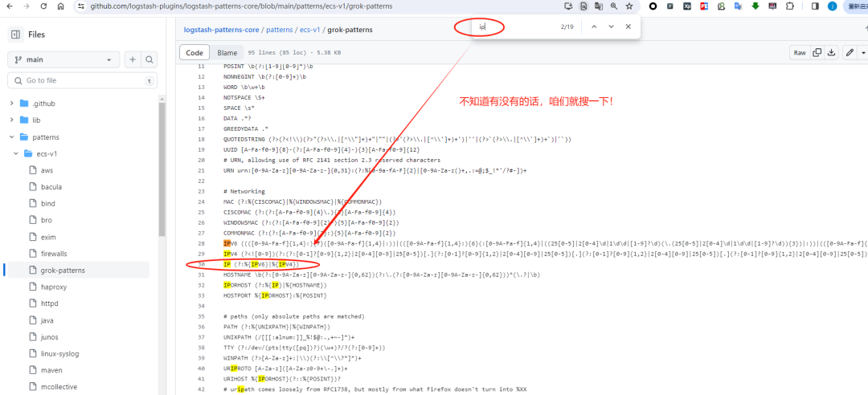This screenshot has height=395, width=868.
Task: Open the blue profile avatar
Action: point(832,6)
